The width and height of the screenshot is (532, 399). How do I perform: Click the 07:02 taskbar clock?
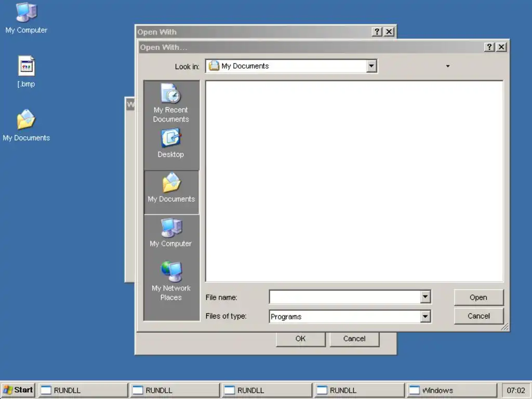tap(516, 390)
